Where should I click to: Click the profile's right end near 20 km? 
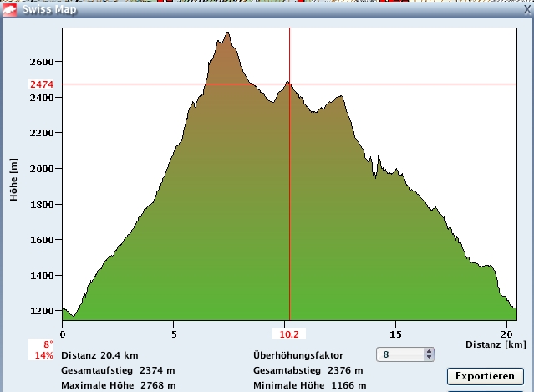click(511, 304)
